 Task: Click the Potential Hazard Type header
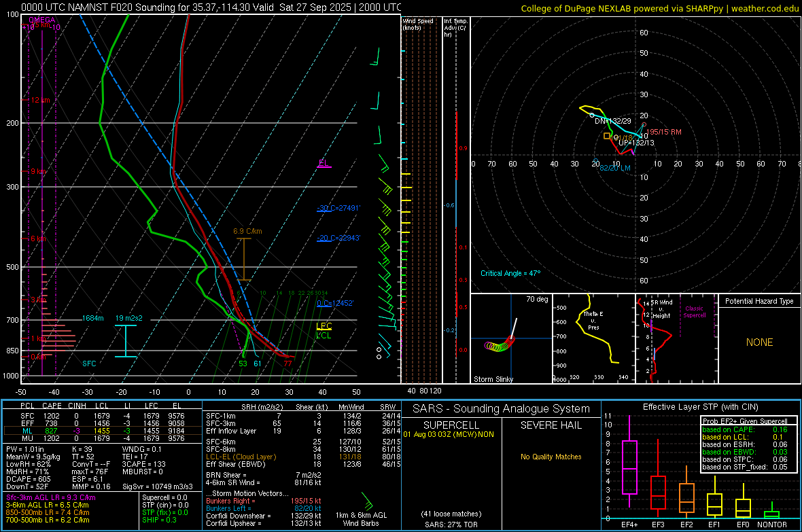coord(759,301)
